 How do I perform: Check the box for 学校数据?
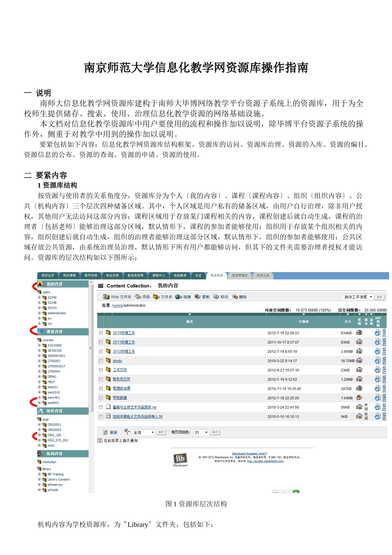click(x=101, y=398)
